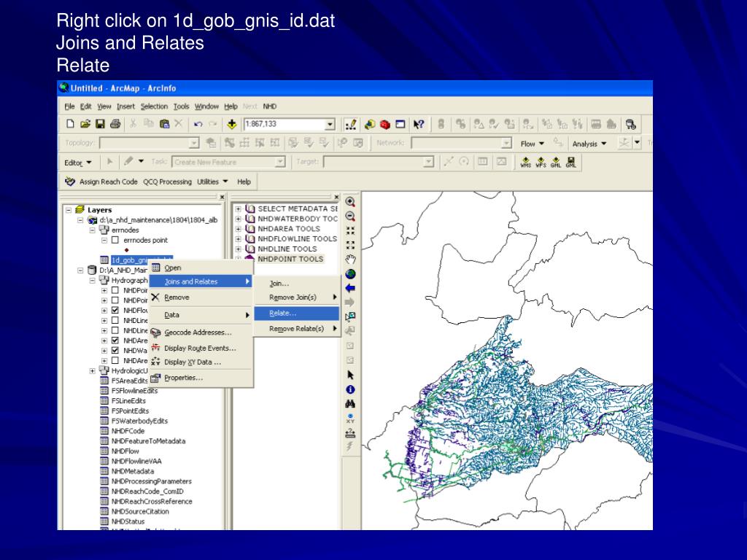Save the map with the floppy icon
The width and height of the screenshot is (747, 560).
100,124
